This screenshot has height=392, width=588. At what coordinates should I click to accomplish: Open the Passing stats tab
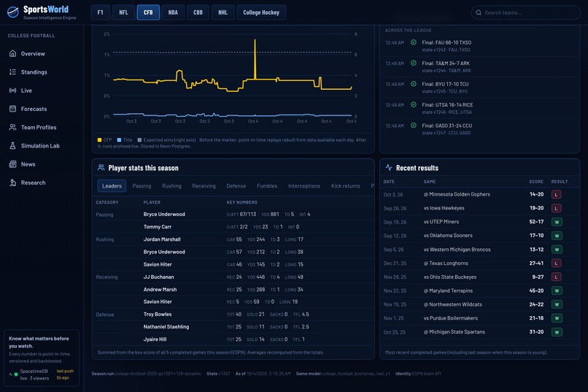[142, 185]
